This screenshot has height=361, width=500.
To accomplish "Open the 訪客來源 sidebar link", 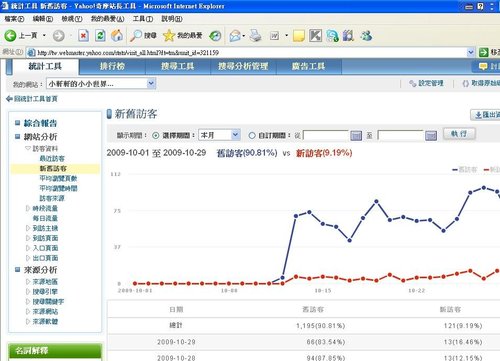I will [x=52, y=198].
